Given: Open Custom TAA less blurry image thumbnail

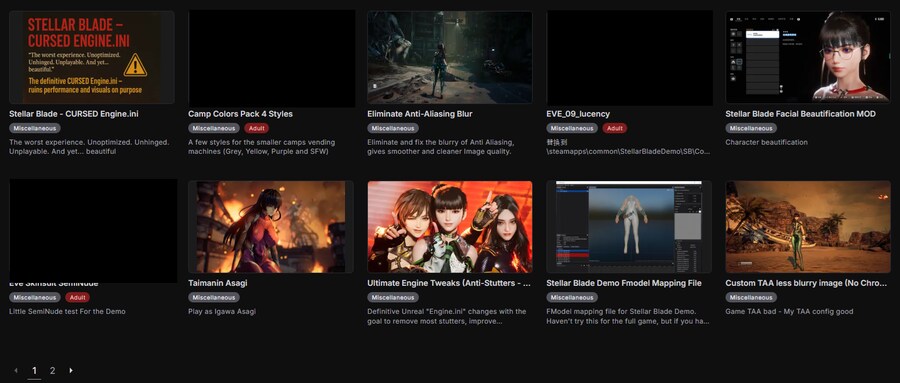Looking at the screenshot, I should pyautogui.click(x=808, y=227).
